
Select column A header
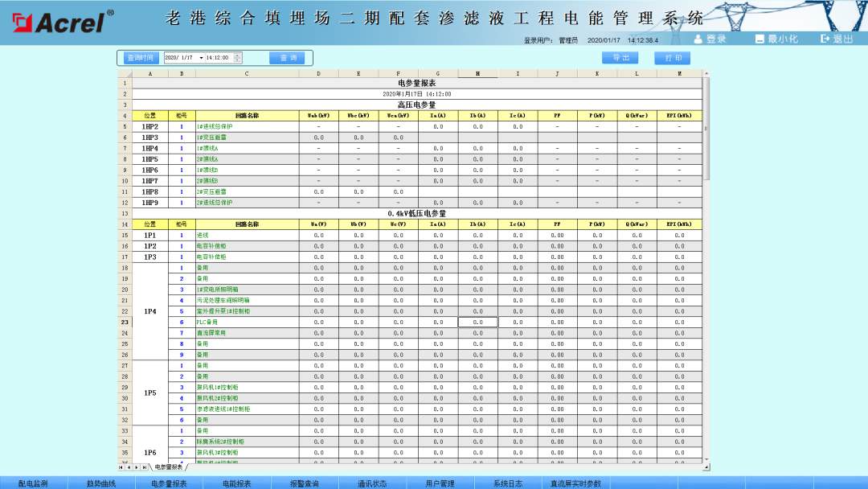click(x=150, y=74)
